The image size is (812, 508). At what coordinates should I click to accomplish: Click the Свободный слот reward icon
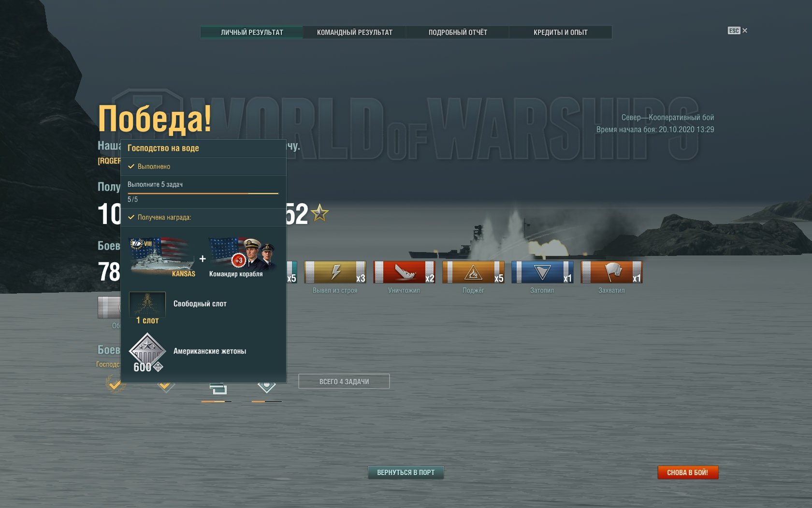point(147,304)
